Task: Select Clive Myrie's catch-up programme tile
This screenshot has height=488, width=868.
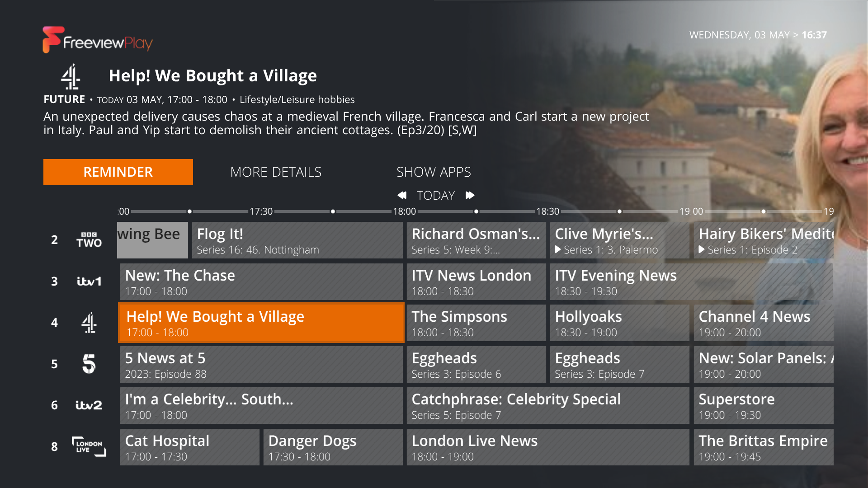Action: [619, 240]
